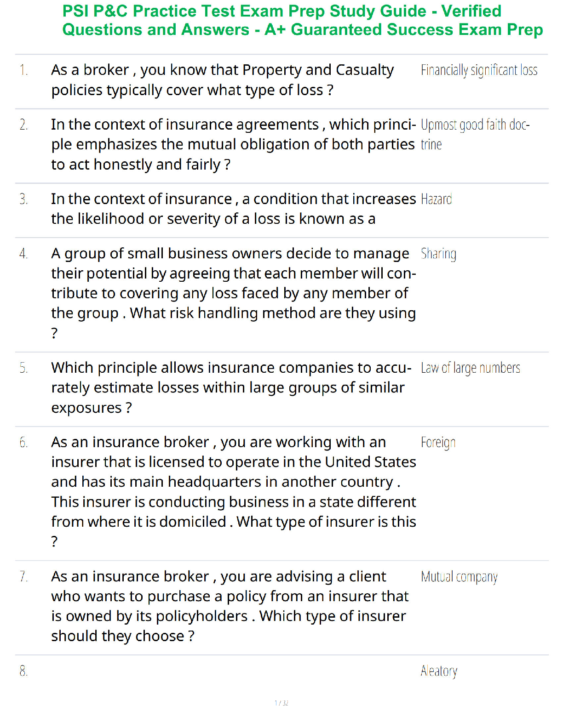
Task: Click question 7 about policyholder-owned insurer
Action: click(x=230, y=606)
